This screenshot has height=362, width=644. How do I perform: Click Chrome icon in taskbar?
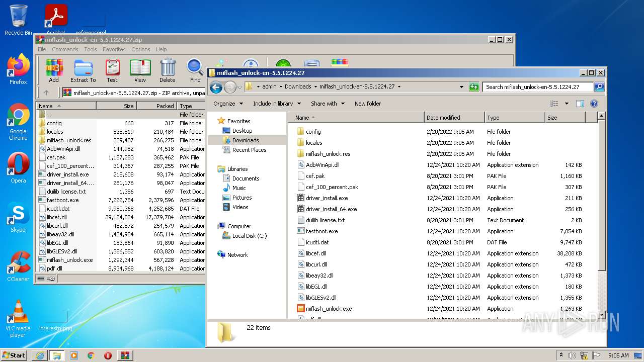91,355
